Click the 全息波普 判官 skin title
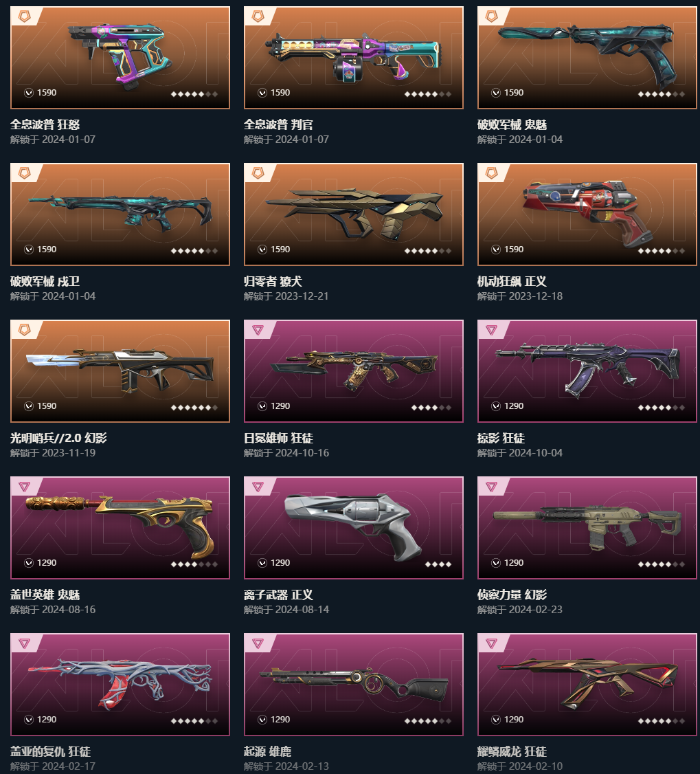This screenshot has height=774, width=700. pyautogui.click(x=278, y=124)
